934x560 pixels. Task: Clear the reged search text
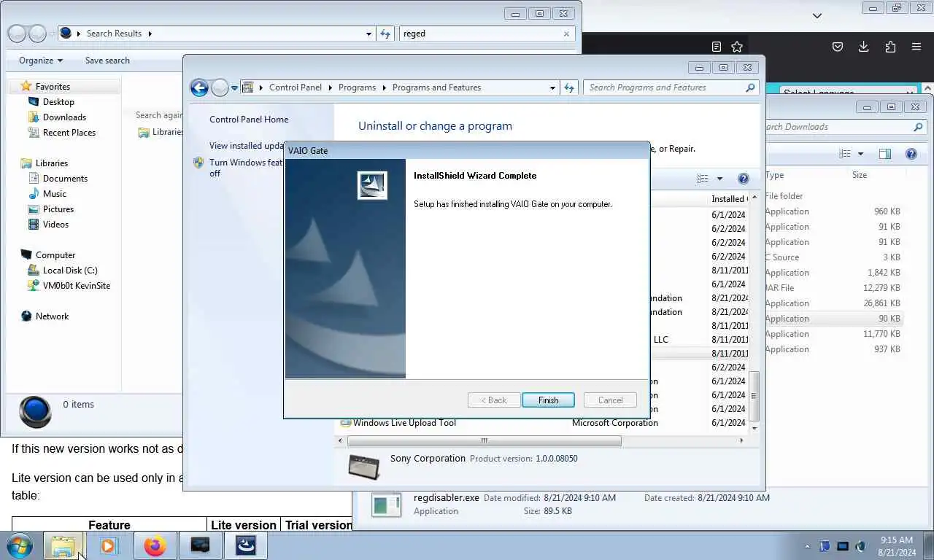(x=566, y=34)
